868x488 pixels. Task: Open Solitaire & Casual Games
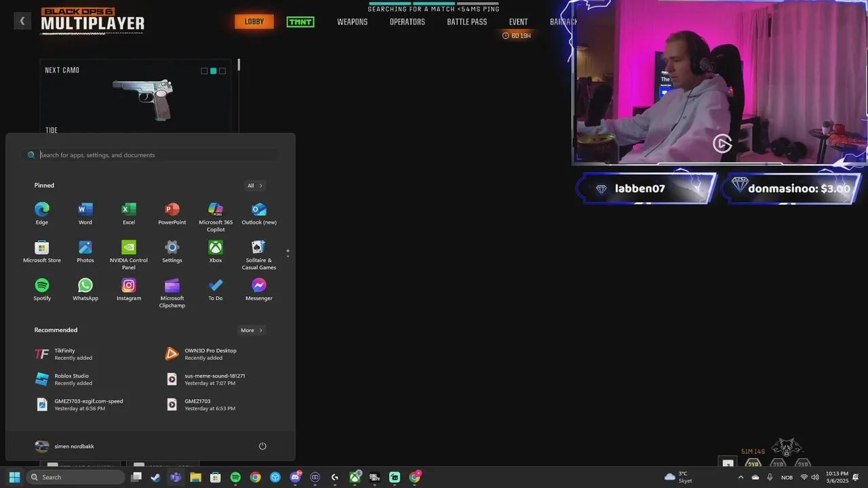point(259,254)
